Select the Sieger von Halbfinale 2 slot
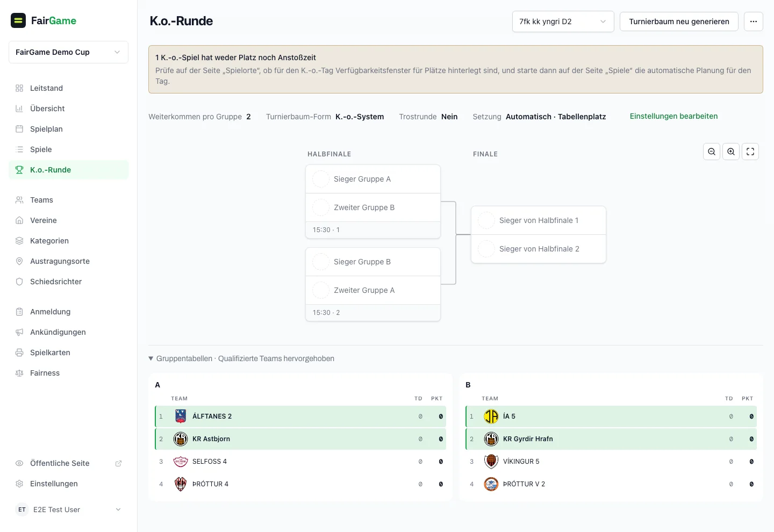This screenshot has height=532, width=774. point(539,249)
